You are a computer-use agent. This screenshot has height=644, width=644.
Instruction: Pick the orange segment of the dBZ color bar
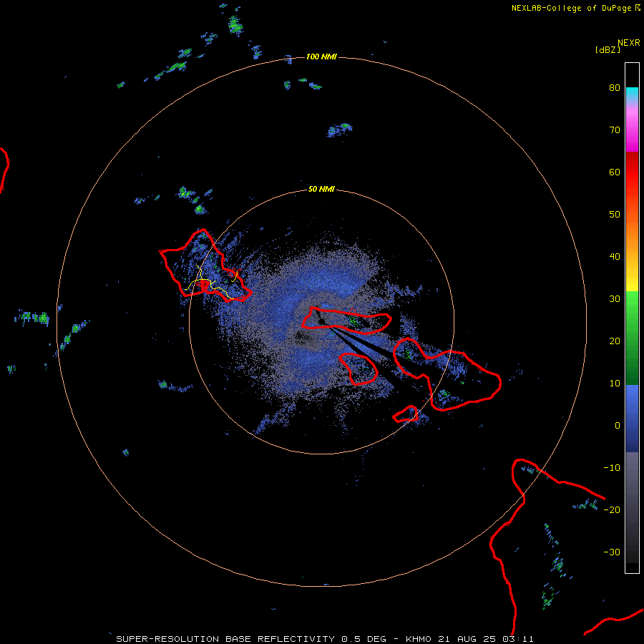(x=632, y=238)
